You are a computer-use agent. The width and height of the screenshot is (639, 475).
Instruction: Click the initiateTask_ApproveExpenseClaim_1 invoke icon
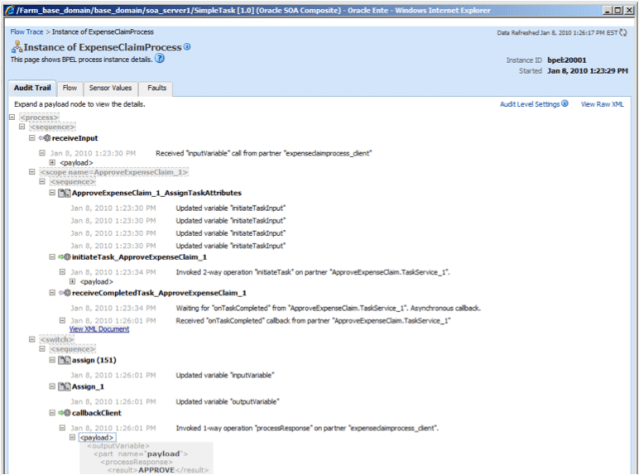coord(63,257)
